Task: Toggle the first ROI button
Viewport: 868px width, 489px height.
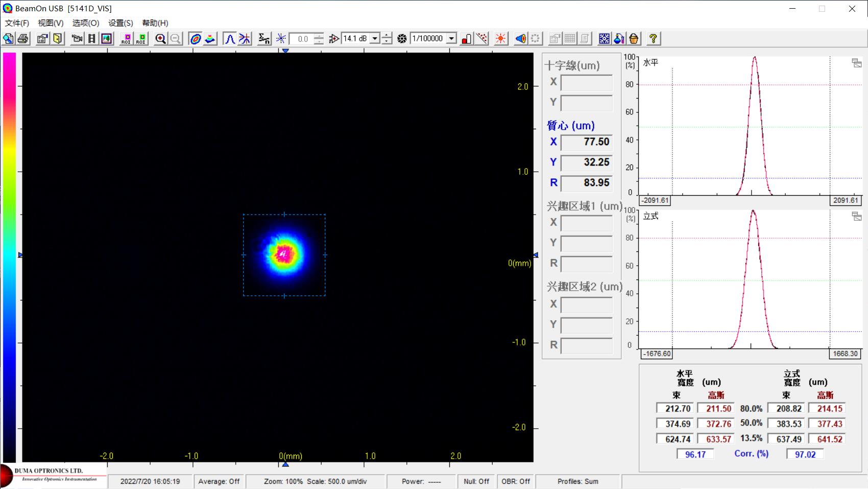Action: pyautogui.click(x=126, y=39)
